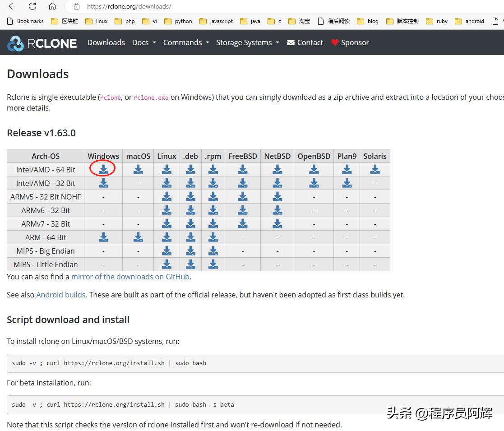Download the Linux ARMv7 32 Bit build
504x431 pixels.
[x=166, y=223]
